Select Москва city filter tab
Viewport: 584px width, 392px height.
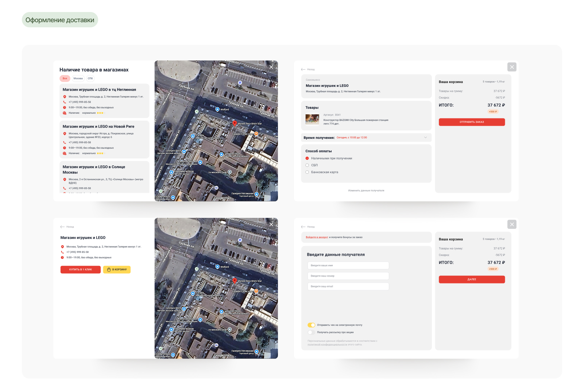point(78,78)
